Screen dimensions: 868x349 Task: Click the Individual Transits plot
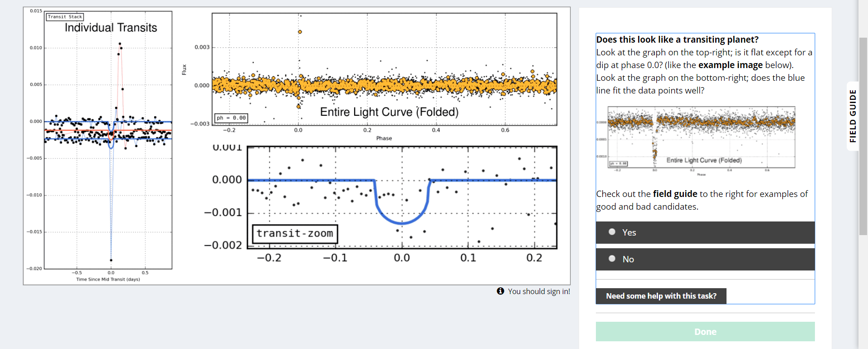pos(108,140)
